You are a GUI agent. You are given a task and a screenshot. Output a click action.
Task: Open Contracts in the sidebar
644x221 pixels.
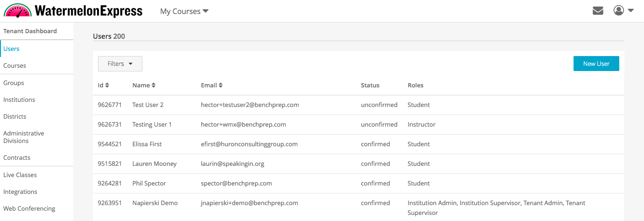(17, 158)
